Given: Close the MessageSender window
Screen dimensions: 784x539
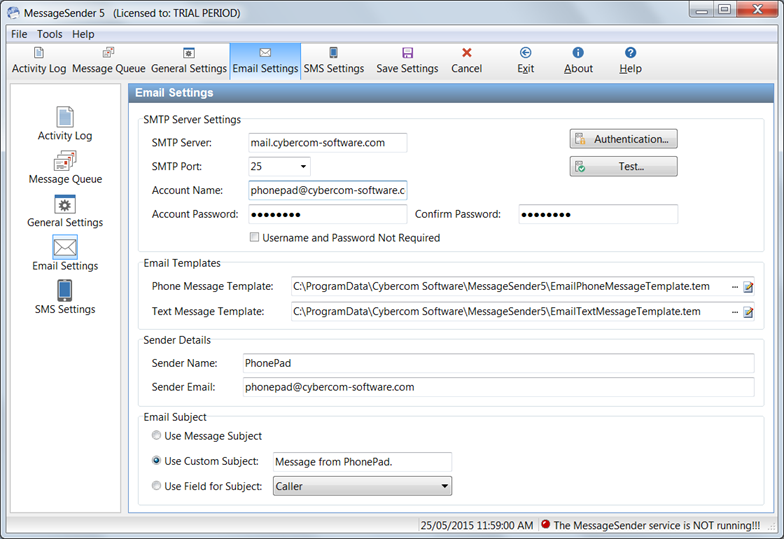Looking at the screenshot, I should click(x=757, y=9).
